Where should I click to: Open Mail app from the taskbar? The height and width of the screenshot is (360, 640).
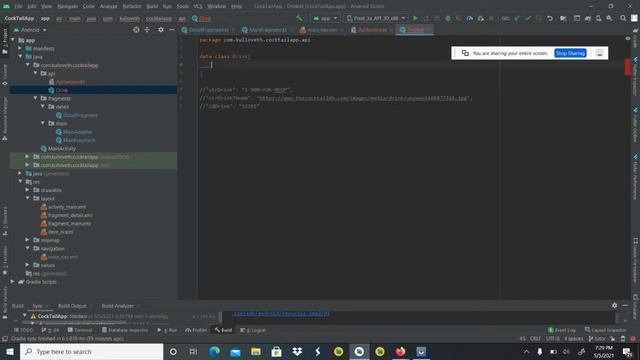[x=235, y=351]
